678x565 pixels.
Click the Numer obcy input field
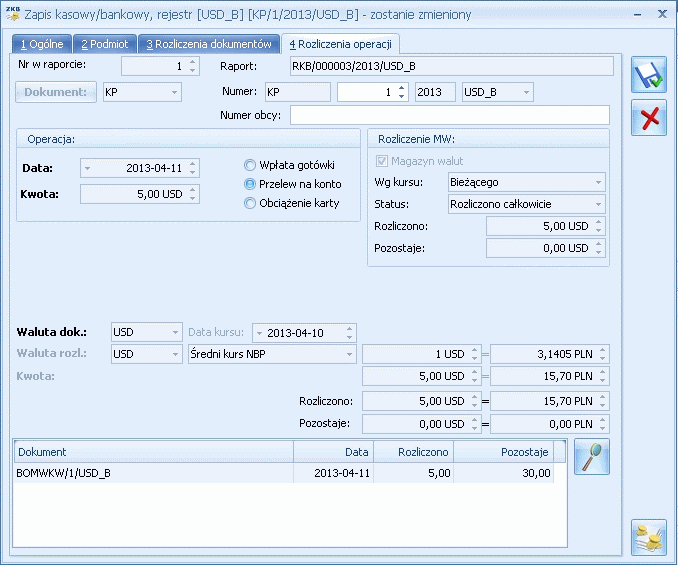[x=449, y=115]
